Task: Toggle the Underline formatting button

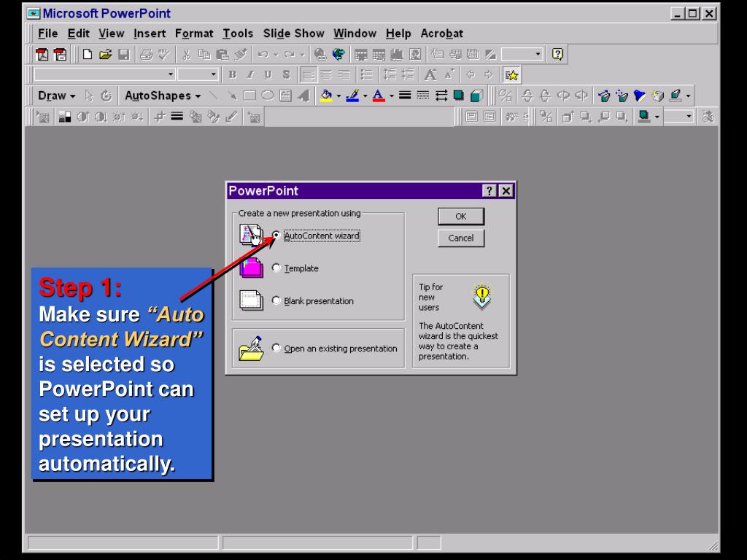Action: coord(268,75)
